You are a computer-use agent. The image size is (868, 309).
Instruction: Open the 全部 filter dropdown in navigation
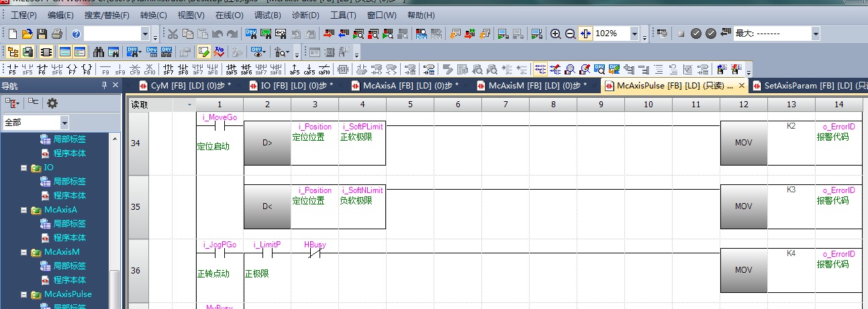tap(64, 123)
